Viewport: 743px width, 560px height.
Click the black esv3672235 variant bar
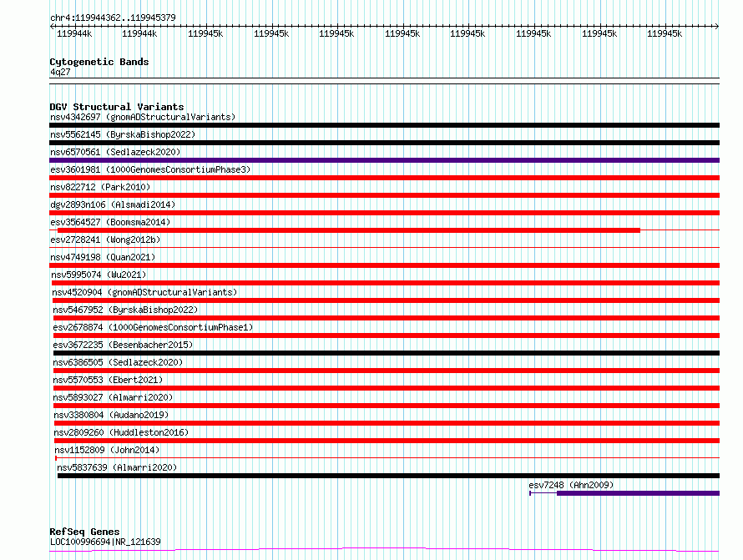coord(387,353)
